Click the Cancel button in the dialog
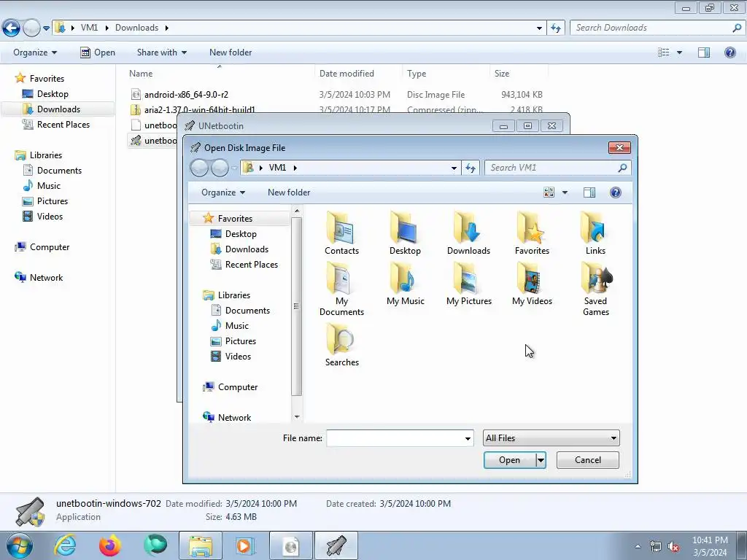 (588, 460)
